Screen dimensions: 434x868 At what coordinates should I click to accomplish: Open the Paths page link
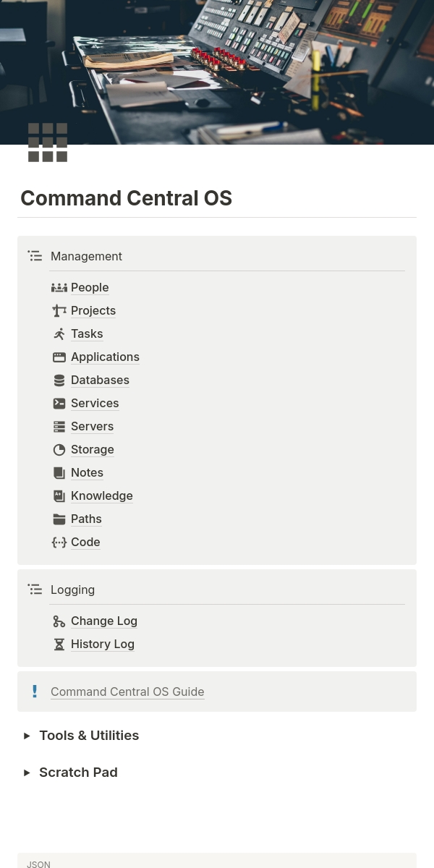86,519
